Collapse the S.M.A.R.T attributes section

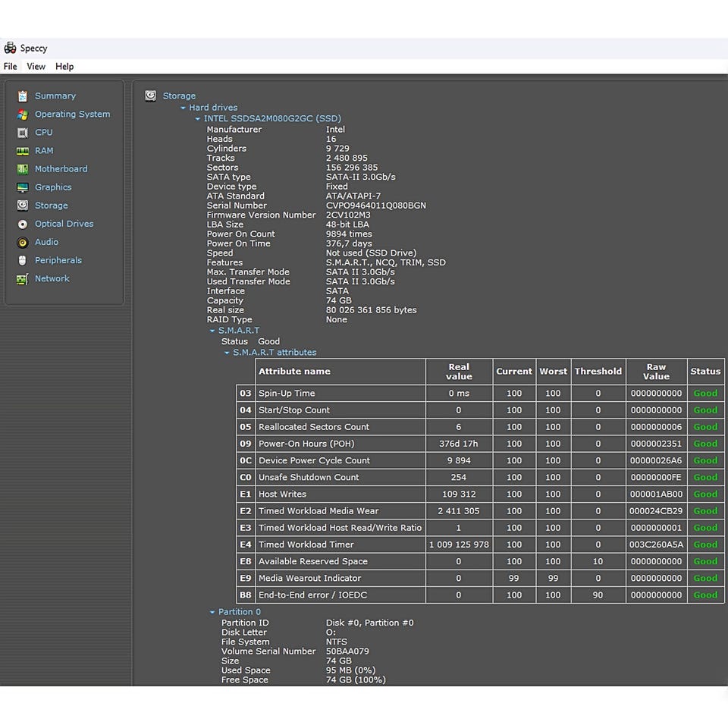point(227,353)
